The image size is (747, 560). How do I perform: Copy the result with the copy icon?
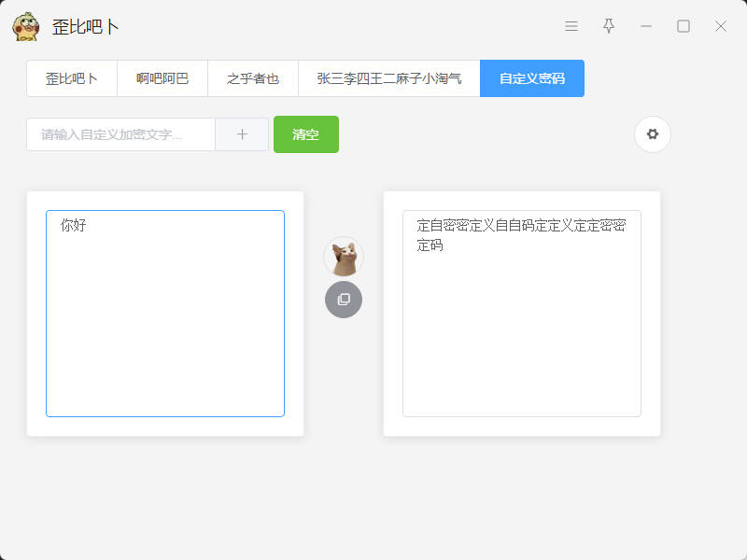click(344, 300)
